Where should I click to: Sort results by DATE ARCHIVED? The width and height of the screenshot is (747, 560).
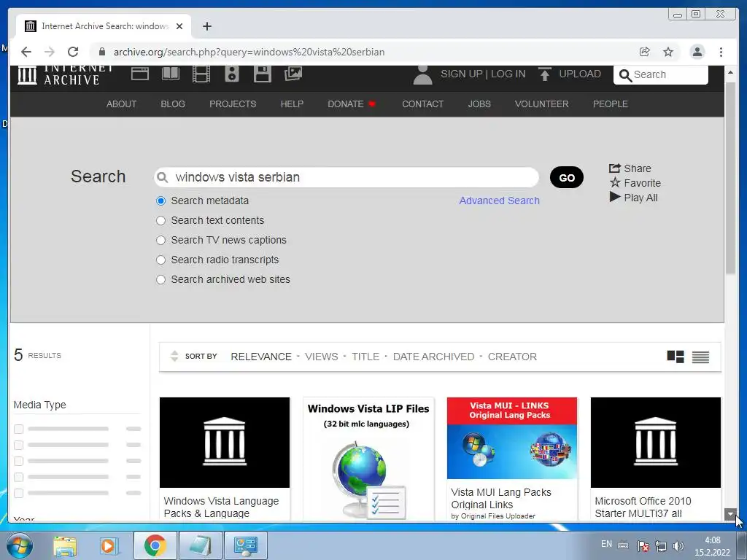coord(433,357)
